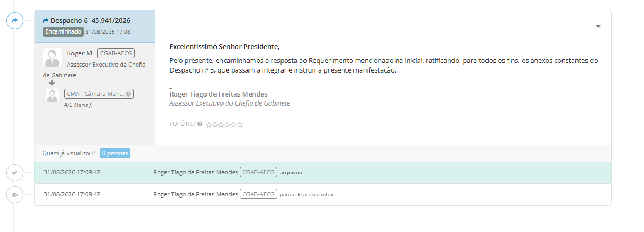Click the CMA - Câmara Mun... recipient tag
The image size is (644, 232).
pos(98,93)
